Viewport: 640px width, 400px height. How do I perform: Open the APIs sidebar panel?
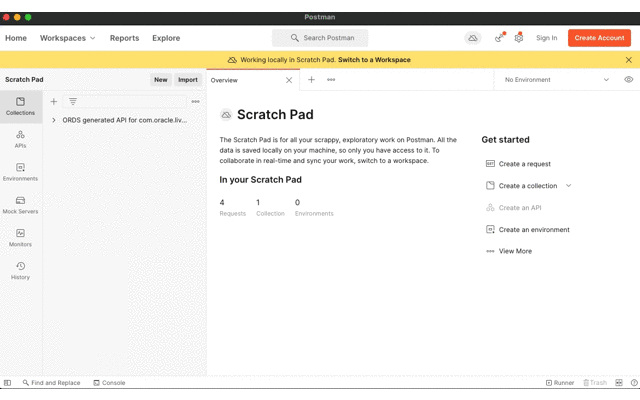point(20,139)
